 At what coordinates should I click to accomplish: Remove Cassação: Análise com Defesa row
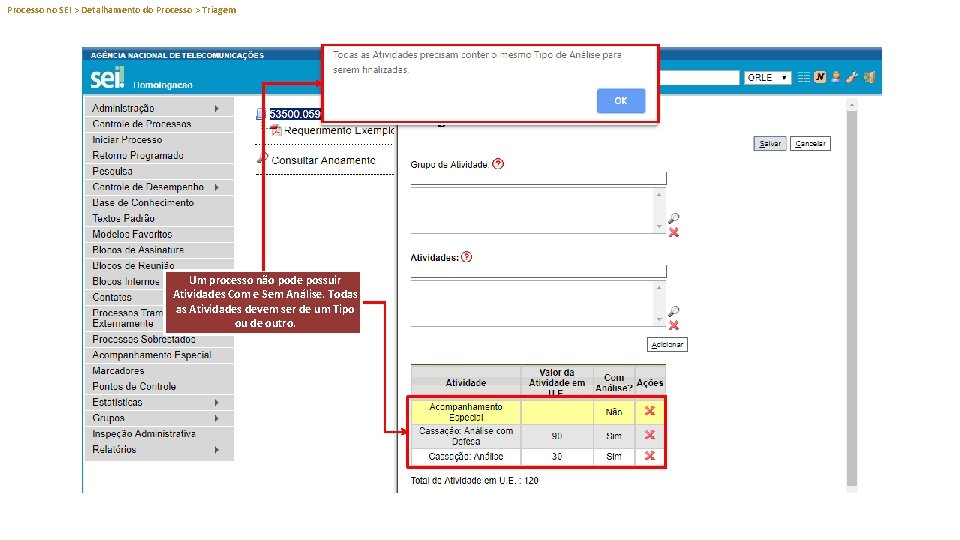coord(650,435)
